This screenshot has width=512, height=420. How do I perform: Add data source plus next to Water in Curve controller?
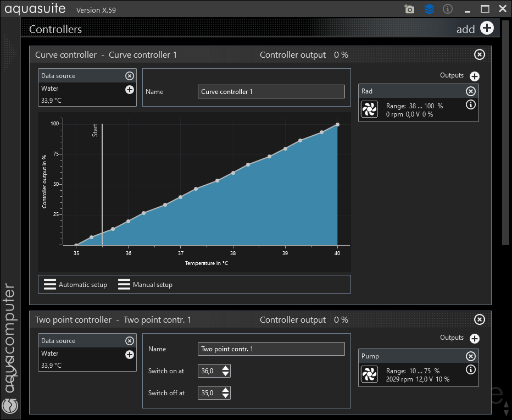pos(130,90)
